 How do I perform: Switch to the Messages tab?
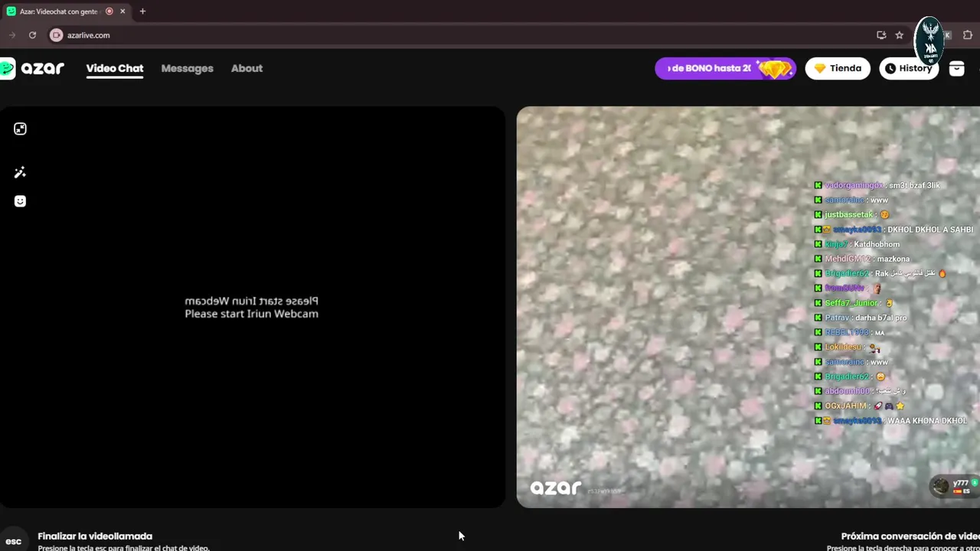click(x=187, y=68)
